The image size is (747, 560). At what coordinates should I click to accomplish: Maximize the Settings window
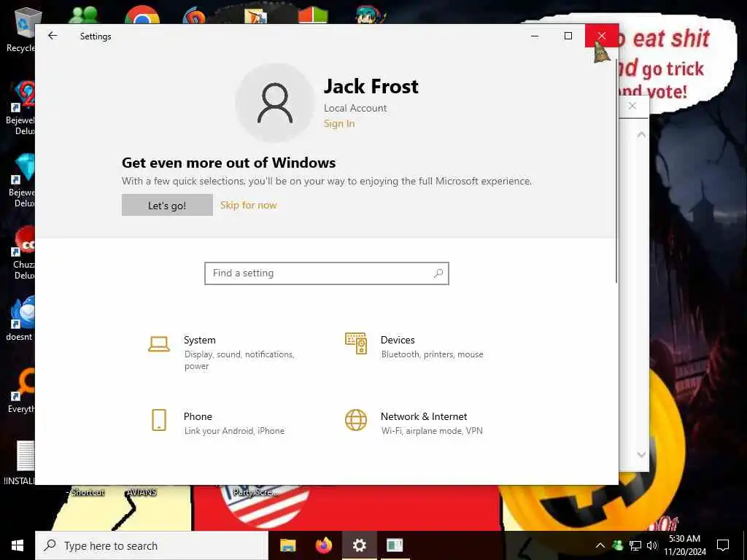tap(568, 36)
